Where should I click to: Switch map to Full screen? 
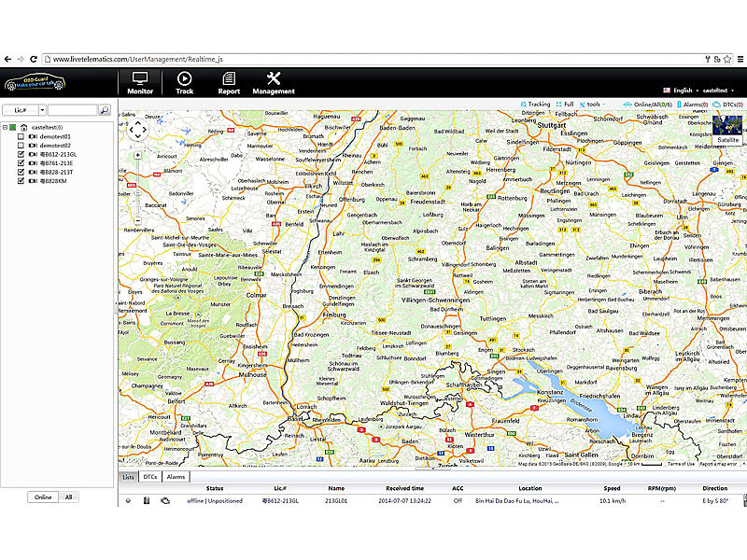(565, 104)
